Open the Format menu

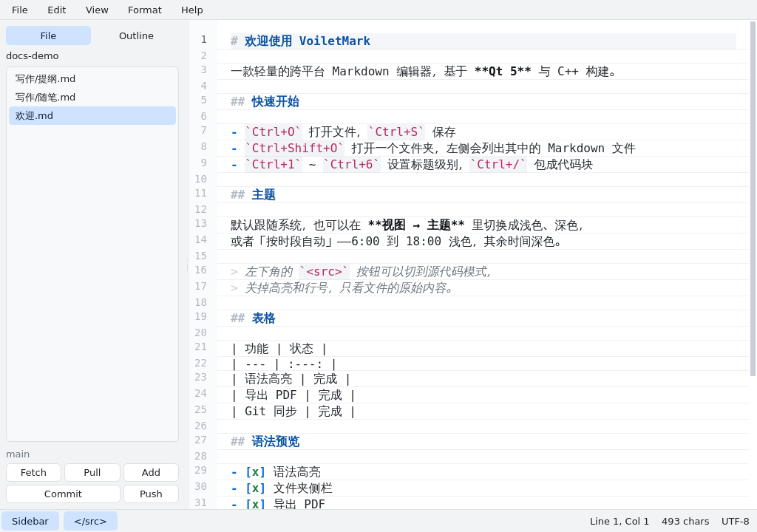144,10
